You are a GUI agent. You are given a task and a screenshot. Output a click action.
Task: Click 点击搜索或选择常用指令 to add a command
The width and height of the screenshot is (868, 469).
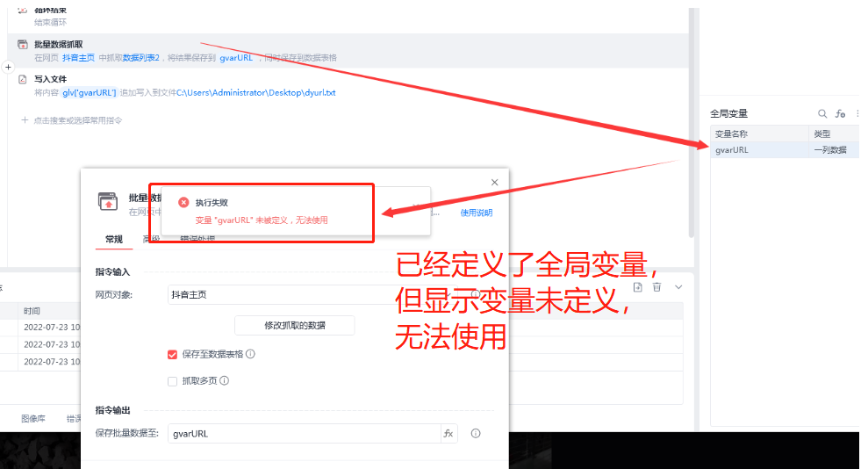coord(77,120)
